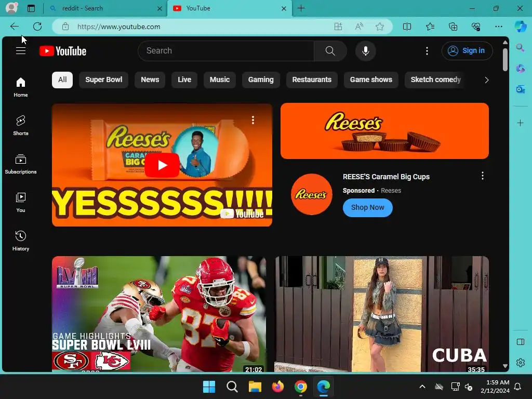This screenshot has width=532, height=399.
Task: Open options menu on Reese's video ad
Action: 253,120
